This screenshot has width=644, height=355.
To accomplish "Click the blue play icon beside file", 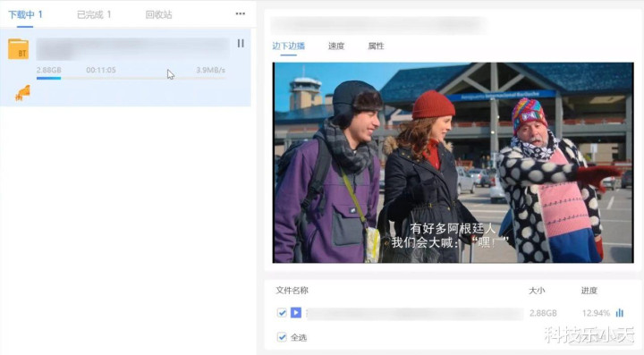I will [296, 313].
